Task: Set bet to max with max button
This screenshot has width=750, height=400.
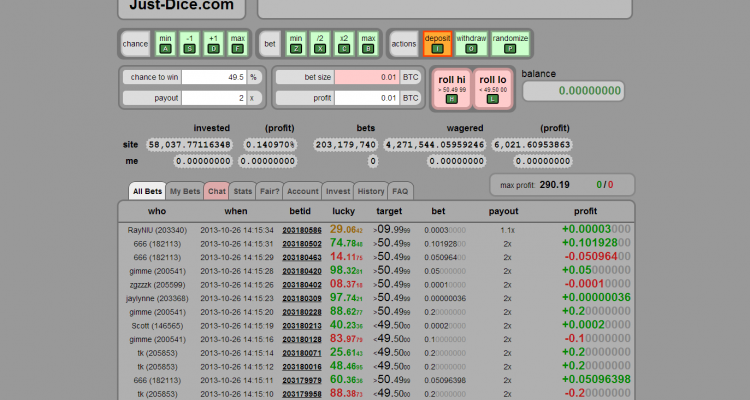Action: pyautogui.click(x=368, y=44)
